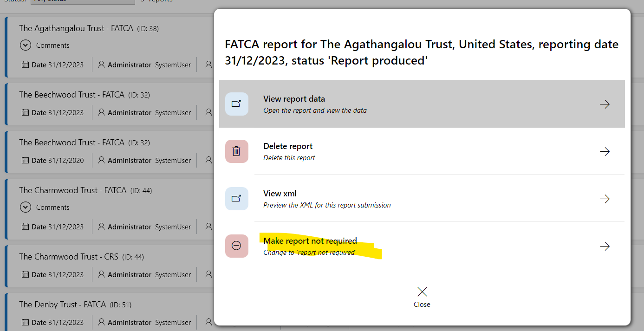Screen dimensions: 644x331
Task: Click the FATCA report dialog heading
Action: click(x=422, y=52)
